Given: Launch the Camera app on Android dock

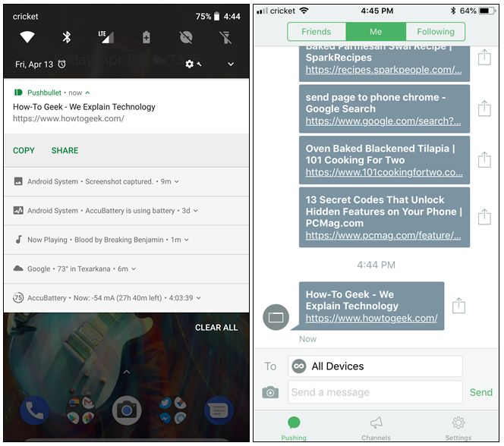Looking at the screenshot, I should pyautogui.click(x=127, y=410).
